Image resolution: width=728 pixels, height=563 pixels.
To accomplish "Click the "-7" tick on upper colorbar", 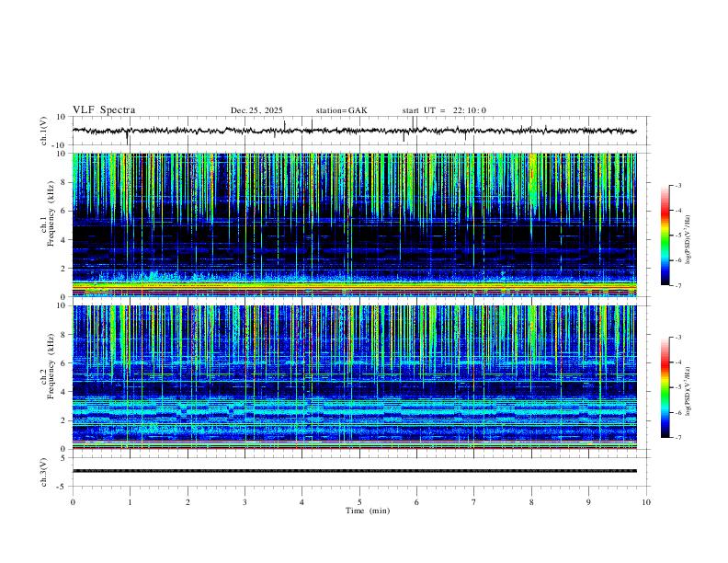I will pyautogui.click(x=677, y=286).
